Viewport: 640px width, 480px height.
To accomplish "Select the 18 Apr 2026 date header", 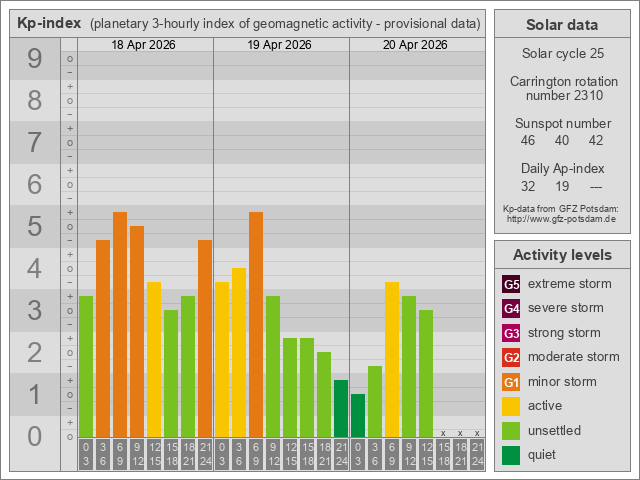I will click(145, 45).
